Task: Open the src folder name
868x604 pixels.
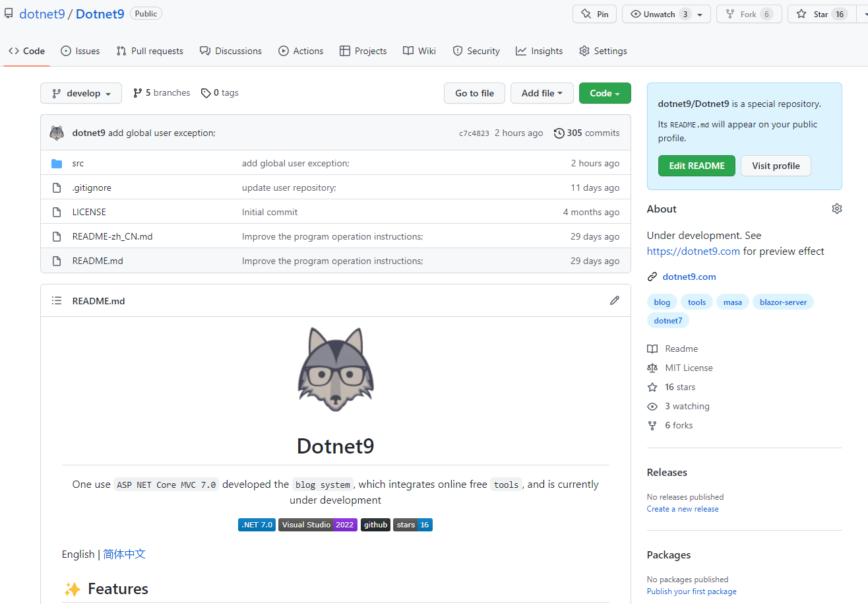Action: pos(78,163)
